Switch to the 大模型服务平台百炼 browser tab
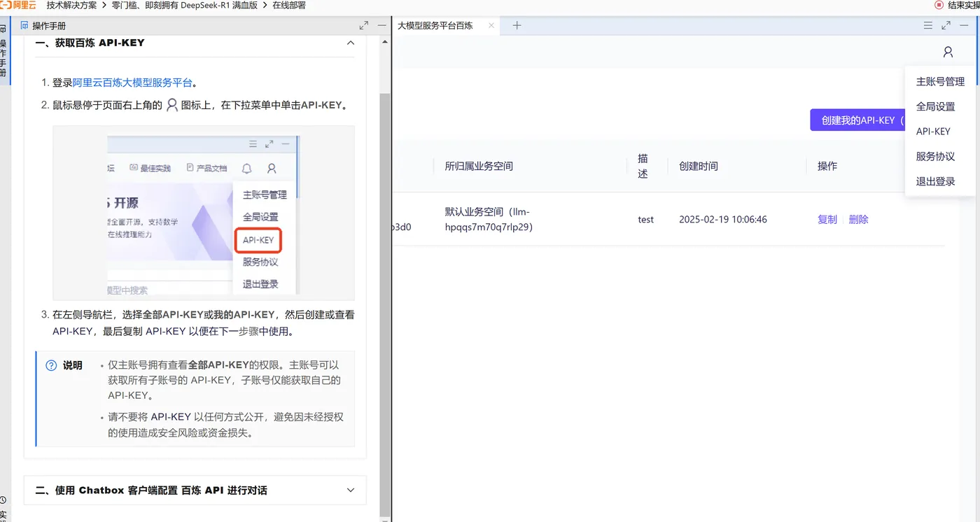The width and height of the screenshot is (980, 522). 435,26
